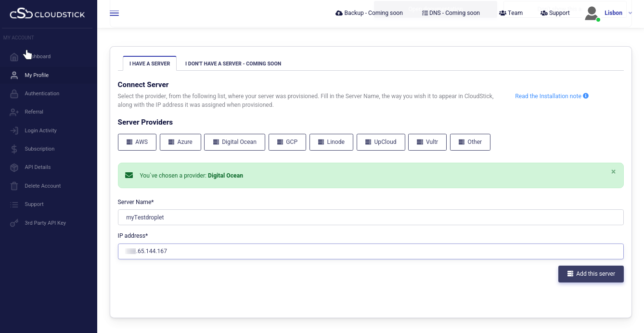Select the I Have a Server tab

click(x=150, y=64)
